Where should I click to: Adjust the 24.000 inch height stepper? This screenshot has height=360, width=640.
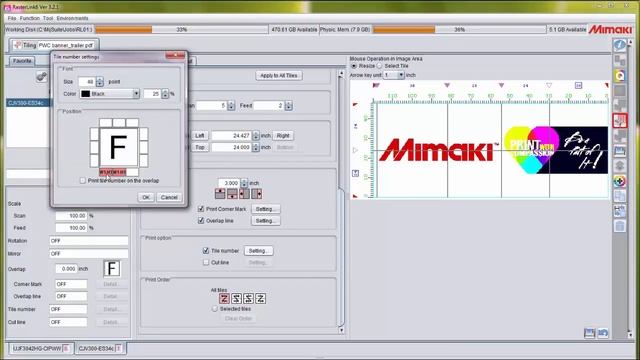click(256, 147)
